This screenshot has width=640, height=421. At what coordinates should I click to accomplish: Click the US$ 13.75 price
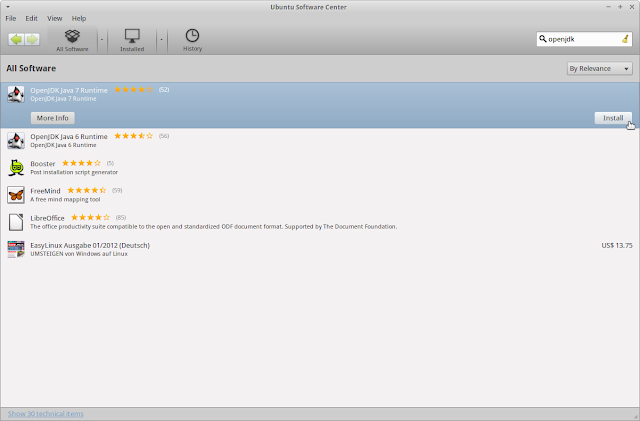click(617, 245)
